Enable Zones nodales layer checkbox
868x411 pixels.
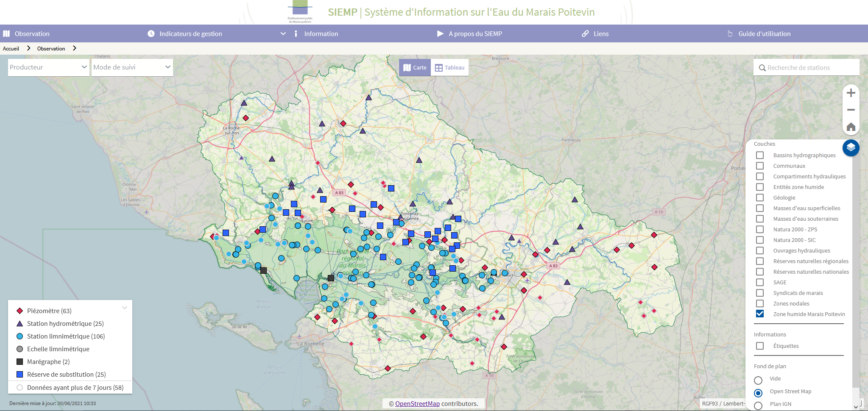coord(760,303)
